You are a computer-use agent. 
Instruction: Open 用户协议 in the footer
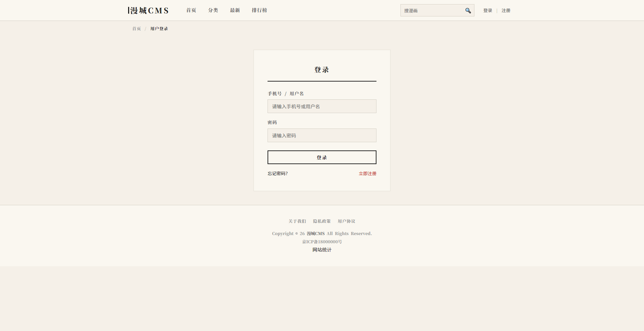(x=347, y=221)
